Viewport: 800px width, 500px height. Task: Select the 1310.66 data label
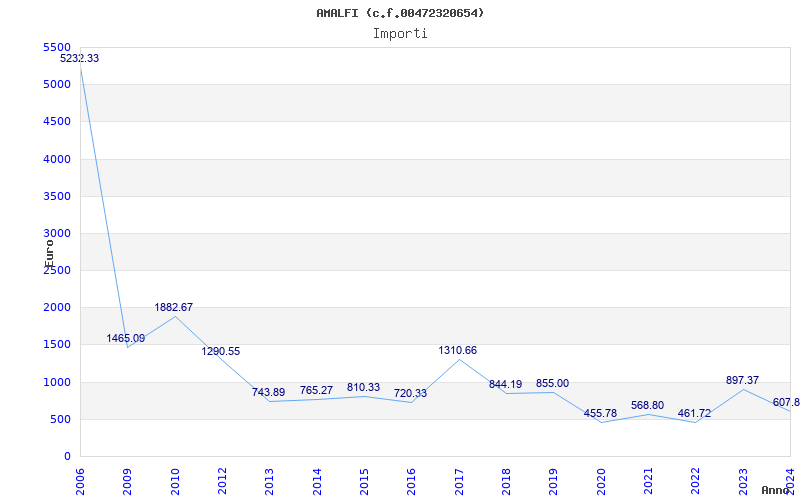(458, 350)
